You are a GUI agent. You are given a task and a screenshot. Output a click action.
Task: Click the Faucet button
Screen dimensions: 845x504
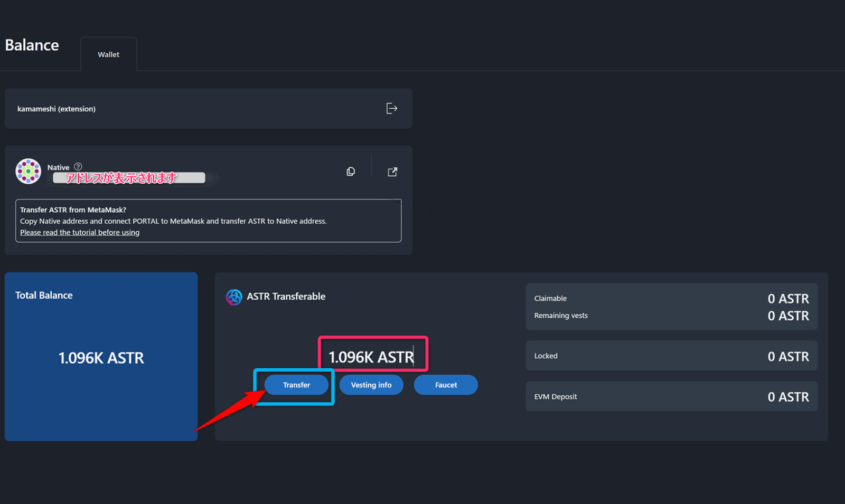[446, 385]
